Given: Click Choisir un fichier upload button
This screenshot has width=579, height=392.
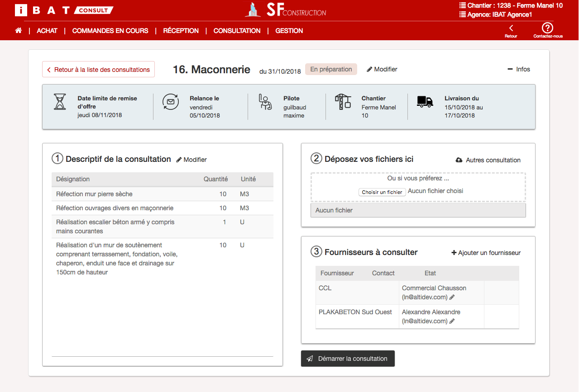Looking at the screenshot, I should [382, 192].
